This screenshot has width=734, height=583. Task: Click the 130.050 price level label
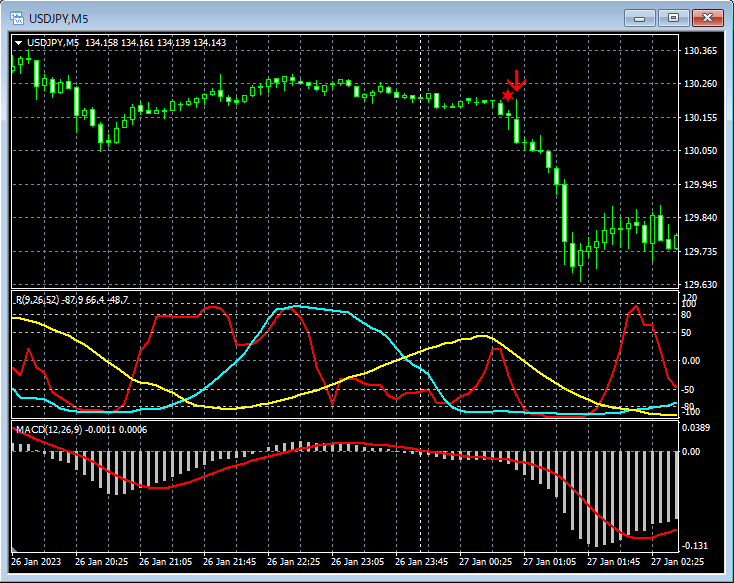[x=700, y=150]
